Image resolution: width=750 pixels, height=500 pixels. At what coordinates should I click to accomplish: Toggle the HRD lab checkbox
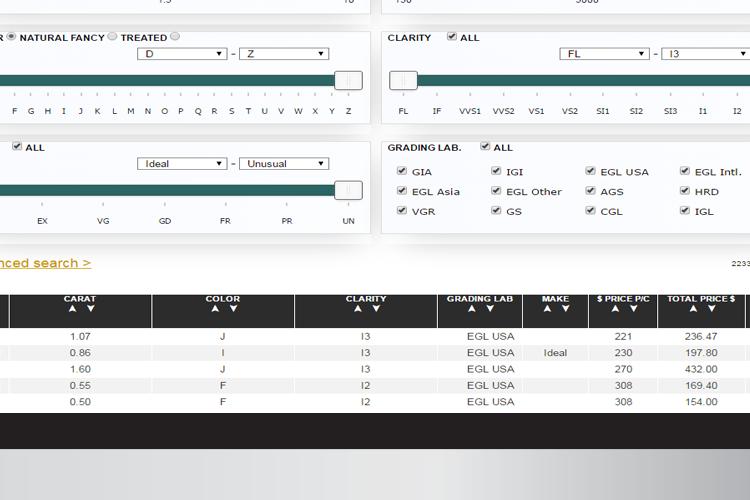pyautogui.click(x=685, y=190)
